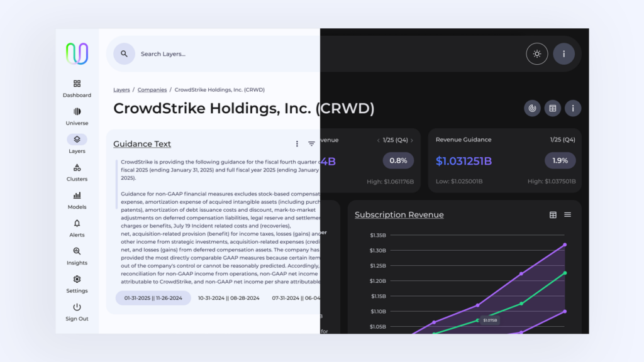
Task: Click the Sign Out power icon
Action: pyautogui.click(x=77, y=307)
